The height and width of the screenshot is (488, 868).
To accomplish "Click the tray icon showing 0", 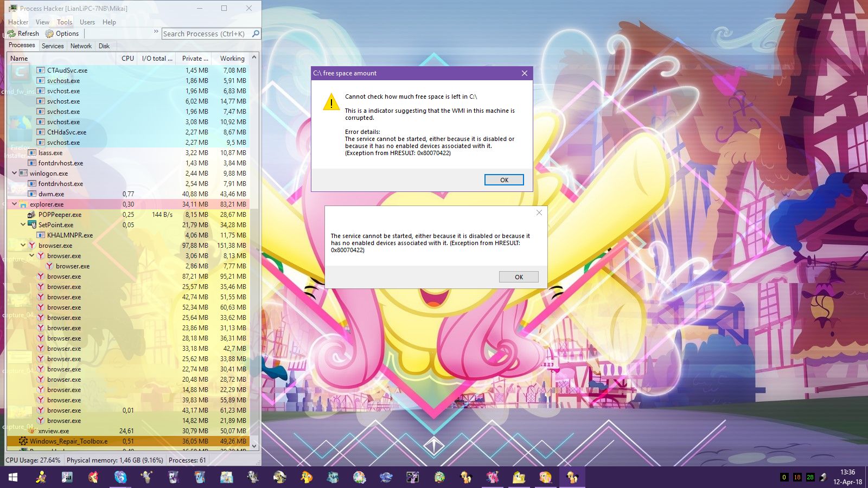I will click(784, 477).
